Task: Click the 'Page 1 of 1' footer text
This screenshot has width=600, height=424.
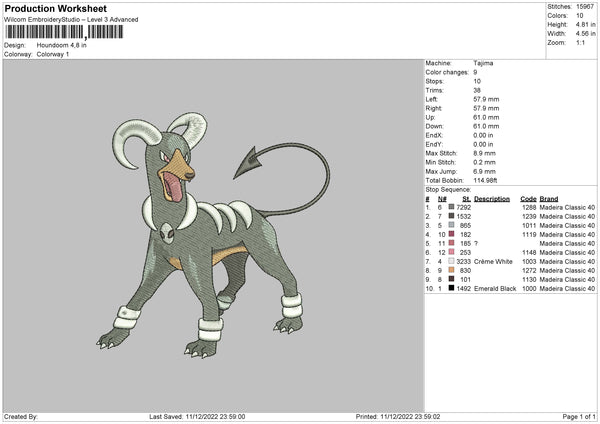Action: 579,417
